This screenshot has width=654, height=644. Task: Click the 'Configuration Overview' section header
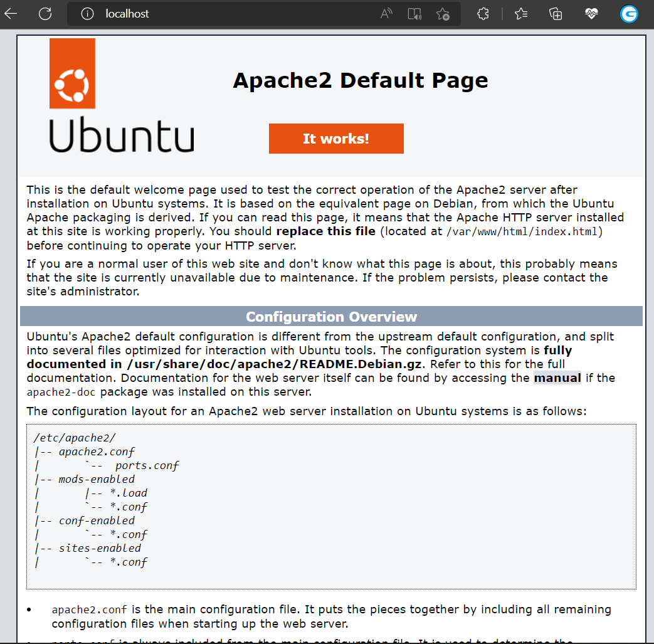pos(331,317)
